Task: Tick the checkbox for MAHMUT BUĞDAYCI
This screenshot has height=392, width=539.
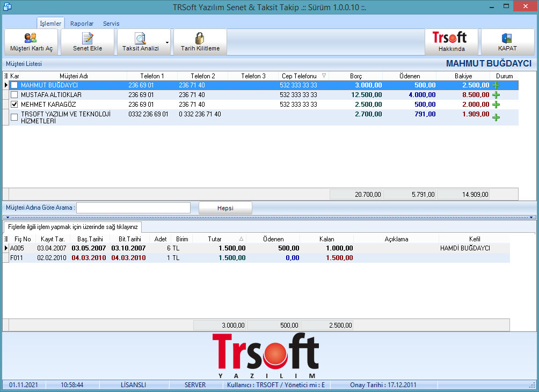Action: pyautogui.click(x=14, y=85)
